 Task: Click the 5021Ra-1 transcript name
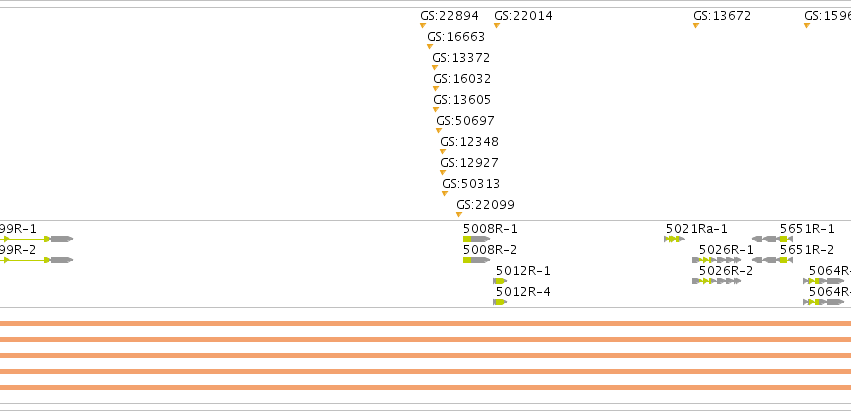(697, 229)
